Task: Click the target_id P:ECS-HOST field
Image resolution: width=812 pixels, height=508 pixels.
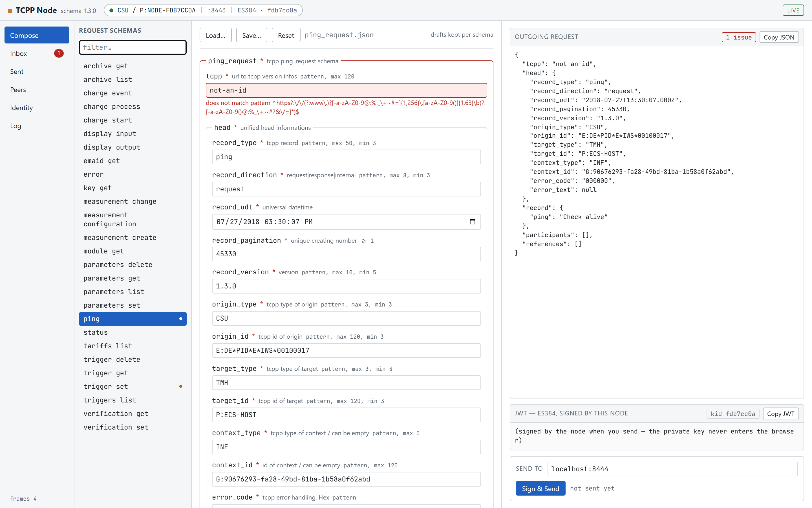Action: coord(346,415)
